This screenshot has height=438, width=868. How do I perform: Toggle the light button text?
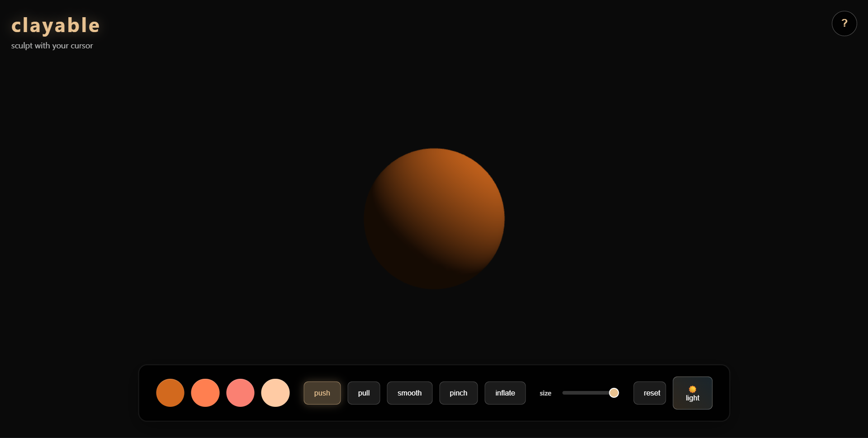tap(692, 398)
